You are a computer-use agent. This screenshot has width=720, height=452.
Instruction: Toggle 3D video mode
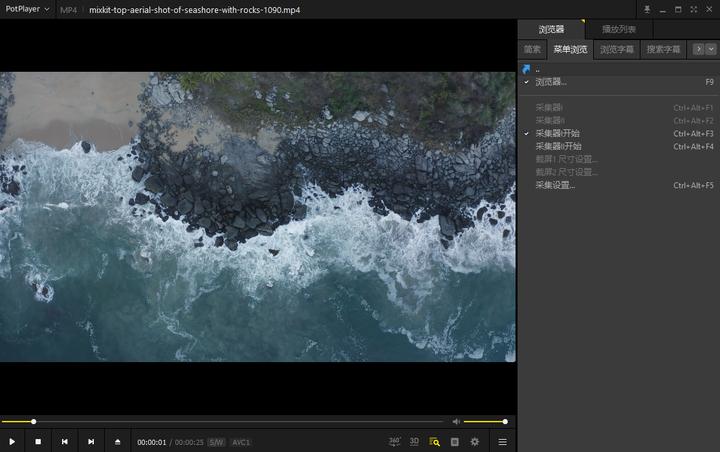[x=414, y=441]
